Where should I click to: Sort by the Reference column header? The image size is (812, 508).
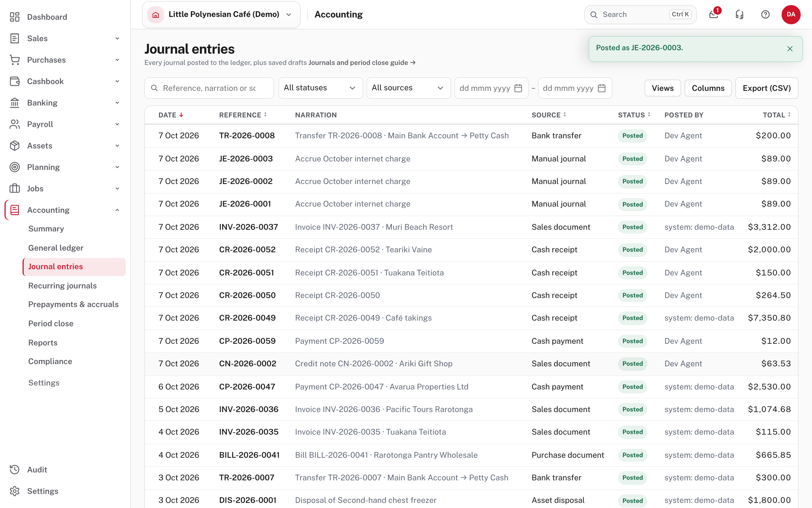coord(243,115)
